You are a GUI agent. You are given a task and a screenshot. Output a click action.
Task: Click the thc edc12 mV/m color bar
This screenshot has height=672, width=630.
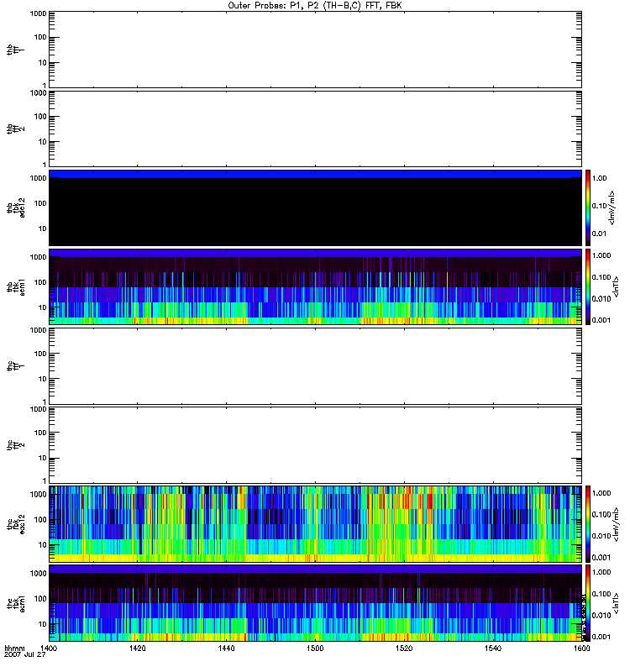pyautogui.click(x=588, y=523)
